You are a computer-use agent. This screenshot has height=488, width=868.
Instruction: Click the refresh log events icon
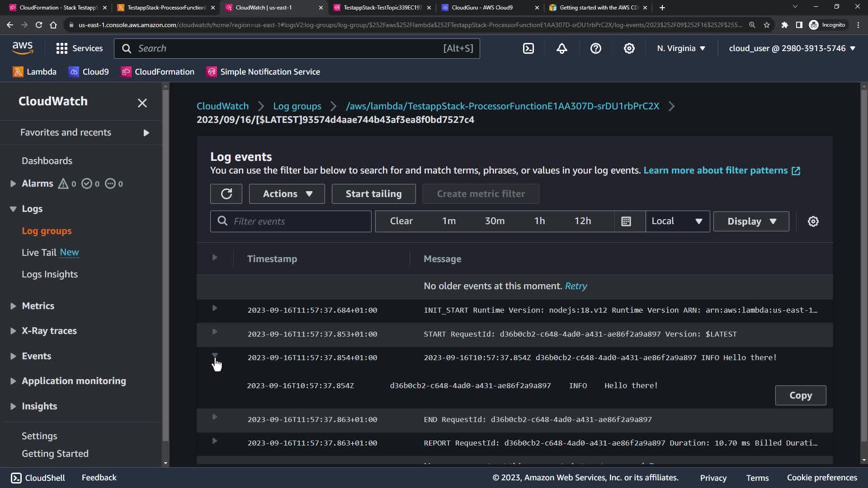[226, 194]
